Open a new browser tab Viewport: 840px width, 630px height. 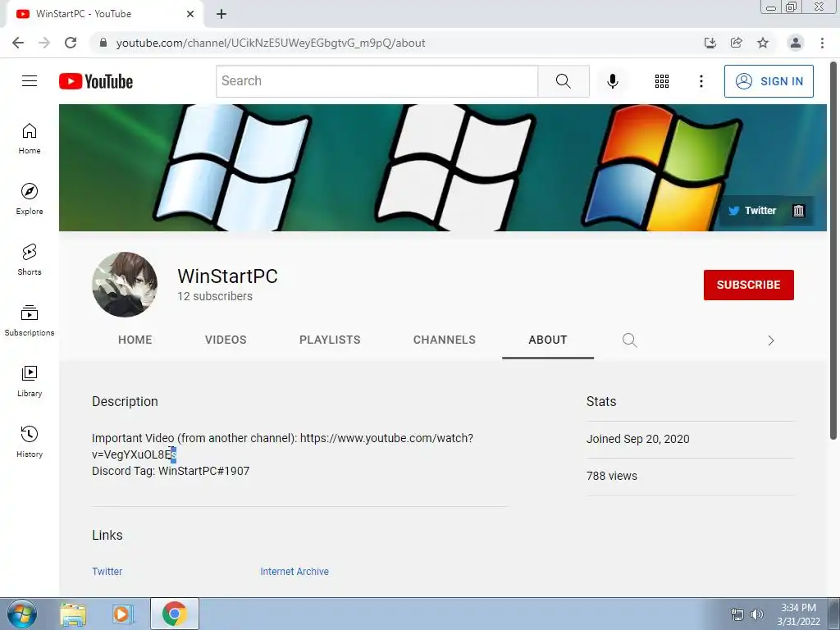coord(221,14)
